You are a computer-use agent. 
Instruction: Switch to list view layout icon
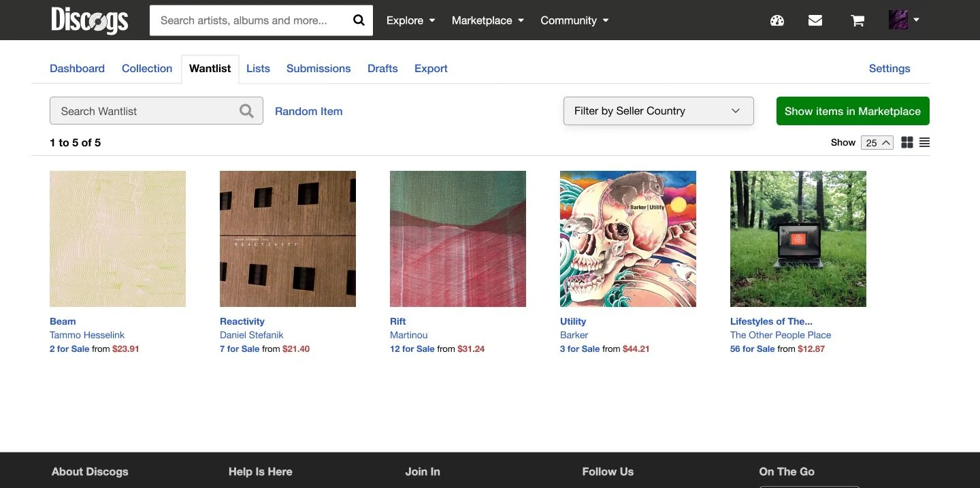[x=924, y=142]
